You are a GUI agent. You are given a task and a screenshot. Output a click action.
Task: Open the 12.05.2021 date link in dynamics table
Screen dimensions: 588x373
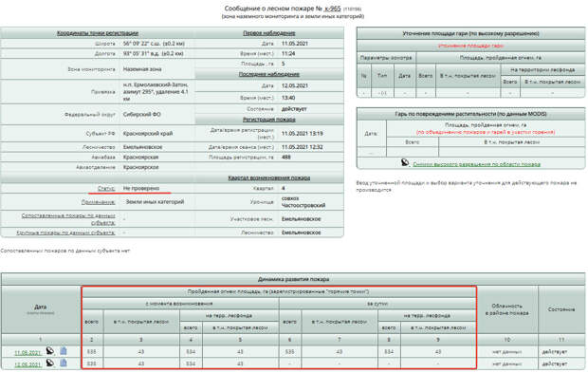click(28, 364)
